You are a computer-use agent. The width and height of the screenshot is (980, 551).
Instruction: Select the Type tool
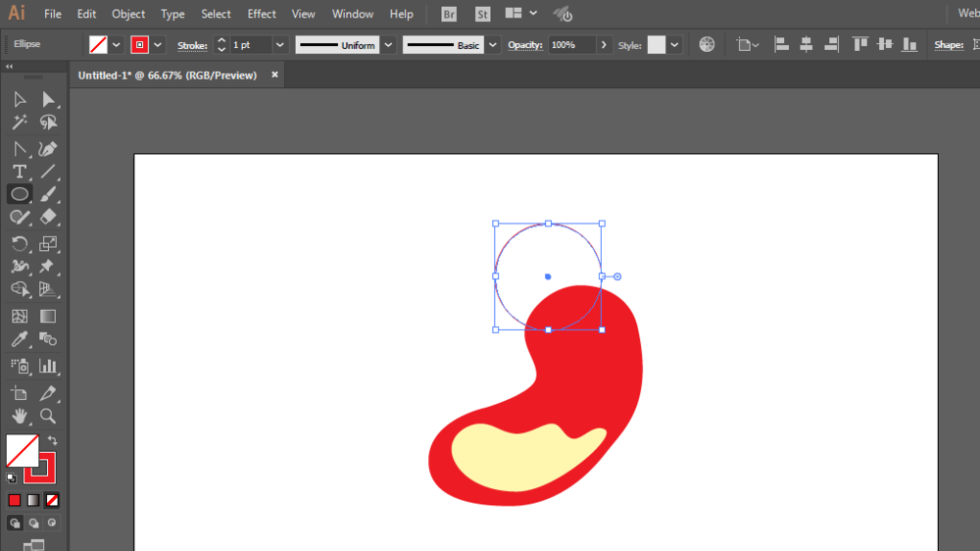click(x=20, y=172)
